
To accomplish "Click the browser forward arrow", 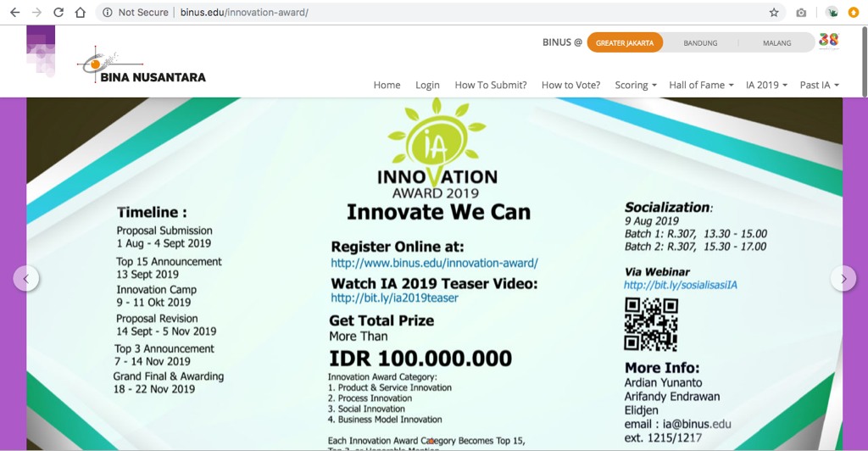I will tap(36, 12).
